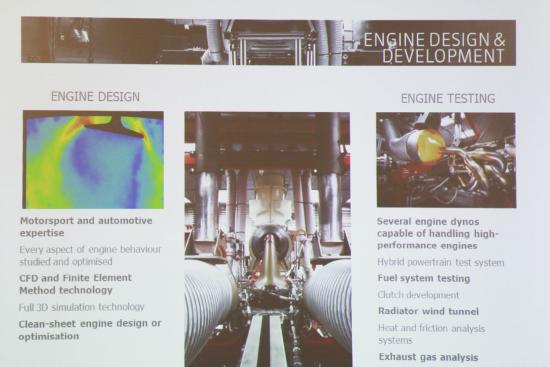The image size is (550, 367).
Task: Click Fuel system testing item
Action: (x=424, y=279)
